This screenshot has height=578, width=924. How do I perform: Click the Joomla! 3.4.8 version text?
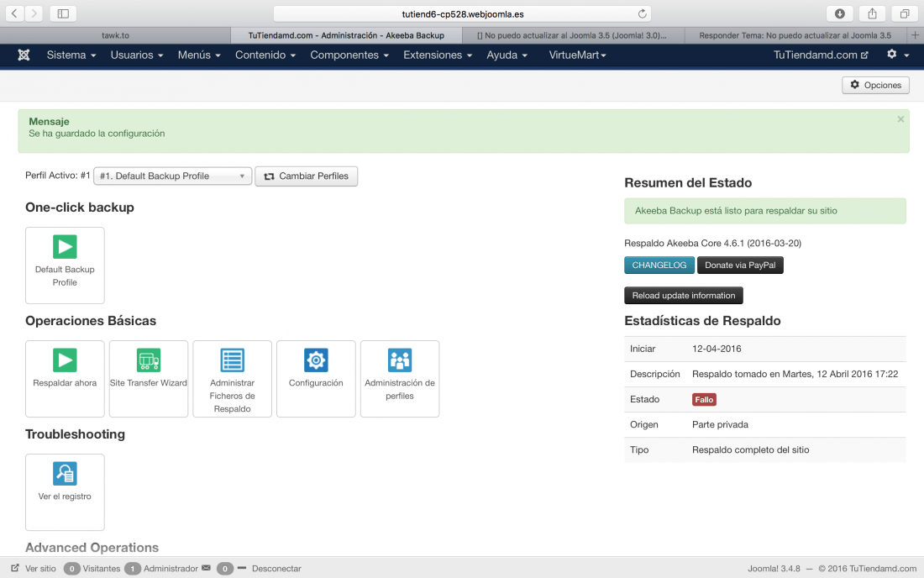(x=774, y=569)
